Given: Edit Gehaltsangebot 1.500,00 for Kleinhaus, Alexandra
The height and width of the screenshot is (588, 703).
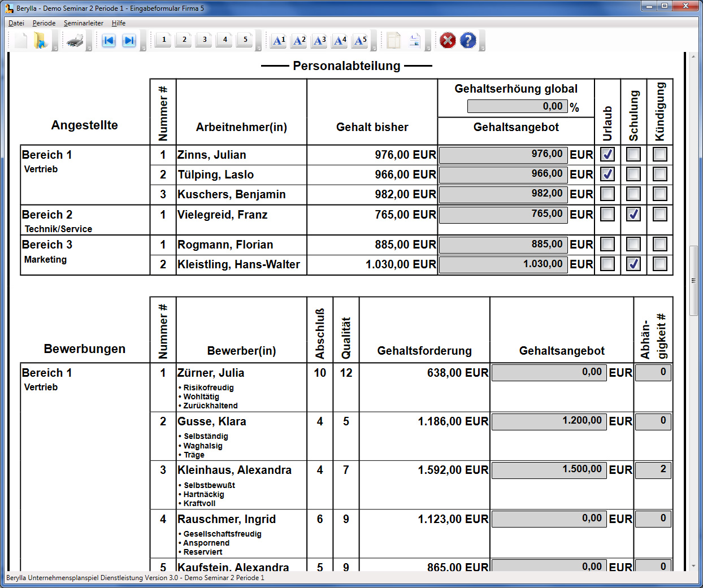Looking at the screenshot, I should click(549, 470).
